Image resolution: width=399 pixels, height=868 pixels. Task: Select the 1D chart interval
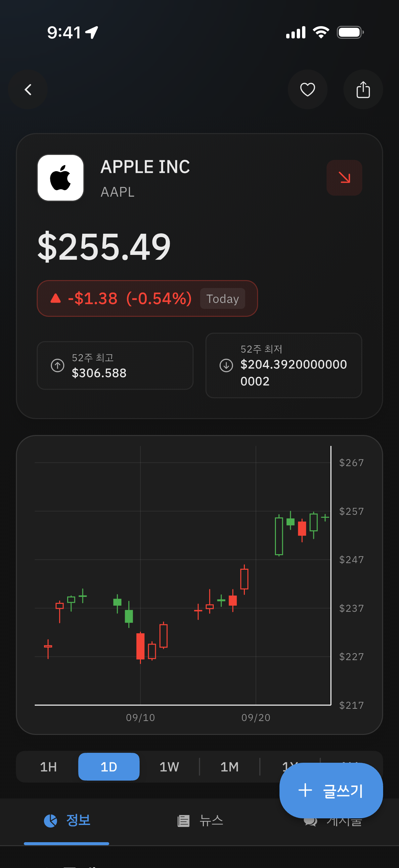[109, 767]
